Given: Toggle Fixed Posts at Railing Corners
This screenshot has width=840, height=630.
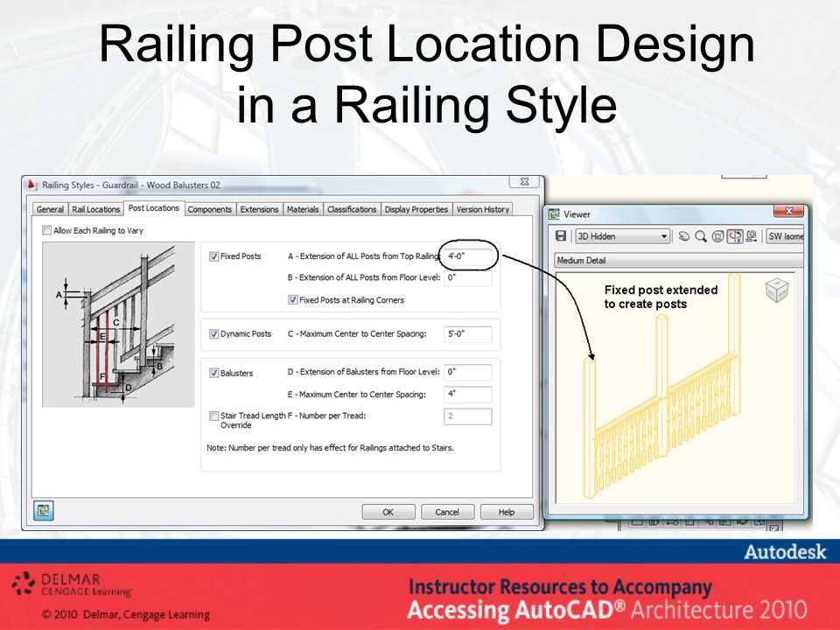Looking at the screenshot, I should point(292,300).
